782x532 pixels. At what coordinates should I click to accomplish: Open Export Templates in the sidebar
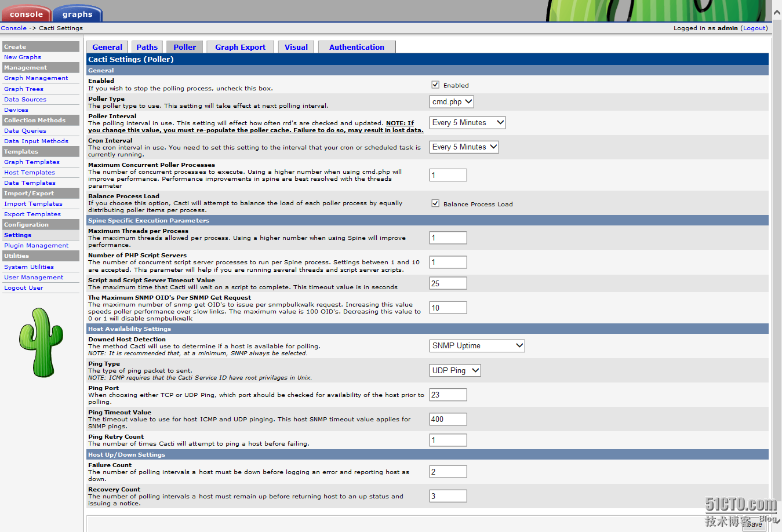[x=32, y=214]
